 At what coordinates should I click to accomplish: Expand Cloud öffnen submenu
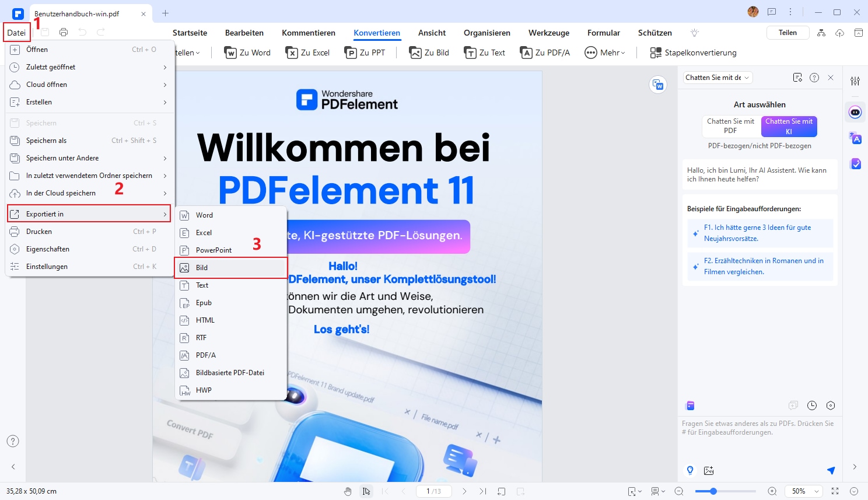pos(90,85)
